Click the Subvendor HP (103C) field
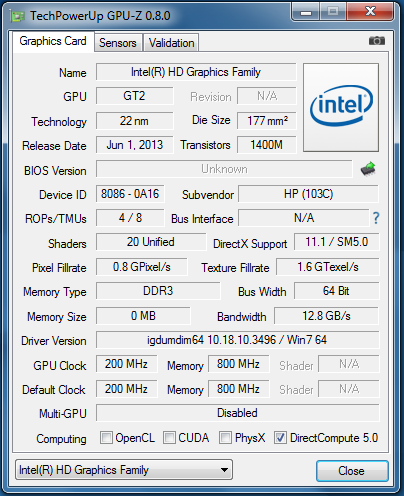Viewport: 404px width, 496px height. (x=308, y=194)
